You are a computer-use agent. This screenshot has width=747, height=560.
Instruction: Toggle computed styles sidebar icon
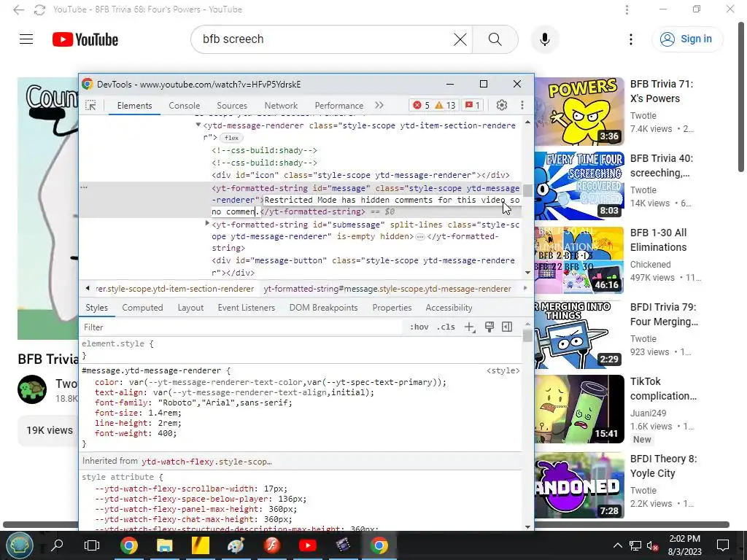click(507, 327)
